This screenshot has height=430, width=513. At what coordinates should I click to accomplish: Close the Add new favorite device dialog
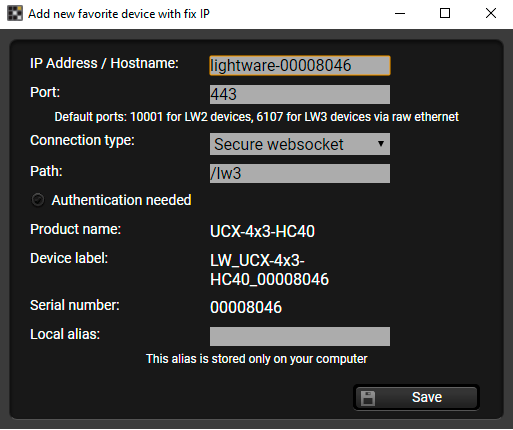tap(491, 14)
